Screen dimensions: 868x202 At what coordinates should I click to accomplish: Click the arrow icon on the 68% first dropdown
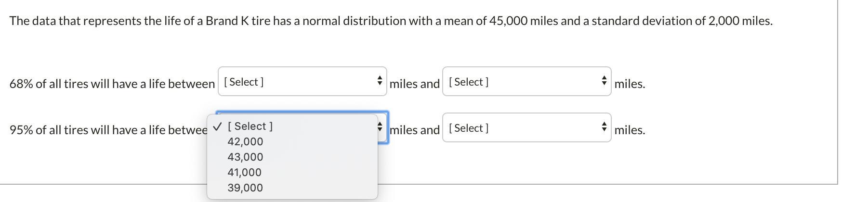380,81
